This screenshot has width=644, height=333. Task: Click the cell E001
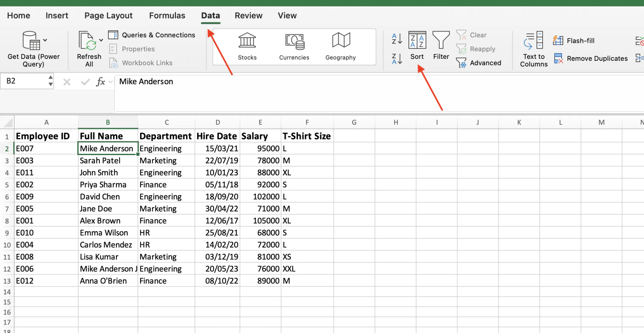pos(46,221)
